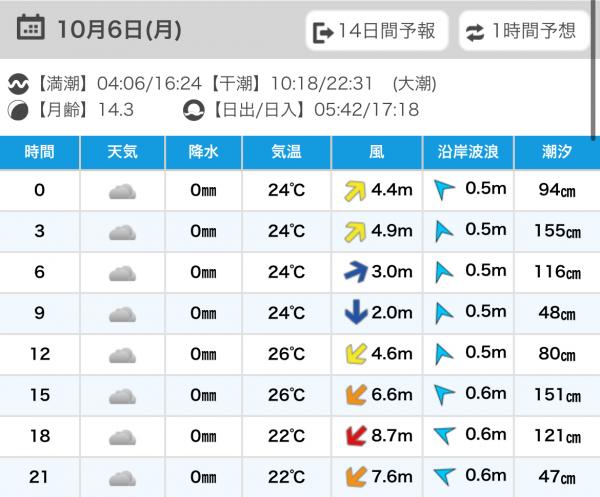Click the down wind arrow at hour 9
Image resolution: width=600 pixels, height=497 pixels.
(353, 313)
